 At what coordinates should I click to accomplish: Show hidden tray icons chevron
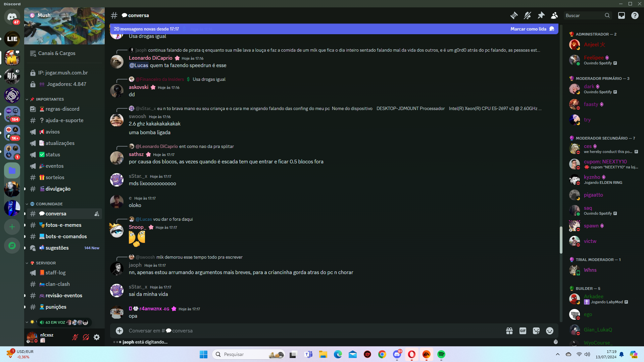tap(558, 354)
